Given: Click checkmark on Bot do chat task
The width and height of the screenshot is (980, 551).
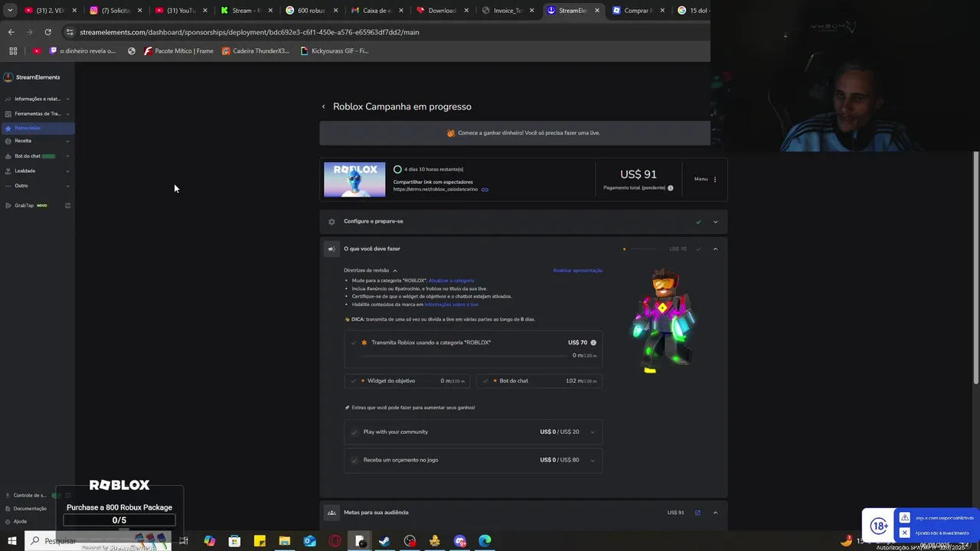Looking at the screenshot, I should pos(485,381).
